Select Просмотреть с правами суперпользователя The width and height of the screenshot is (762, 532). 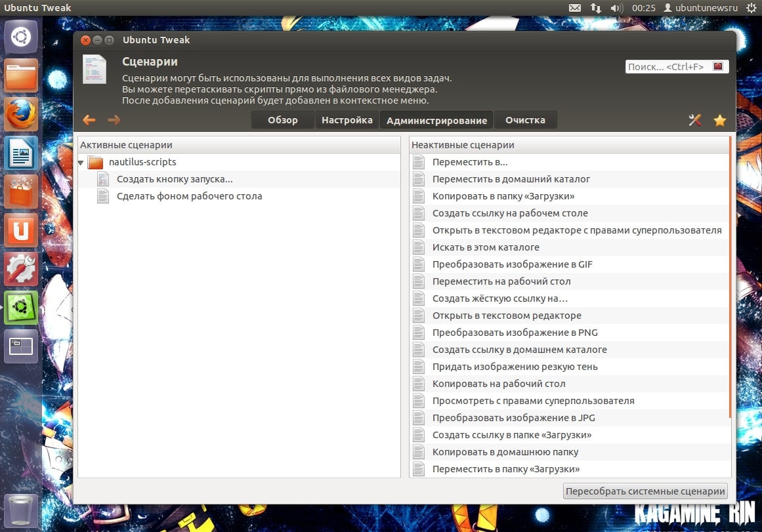point(569,401)
